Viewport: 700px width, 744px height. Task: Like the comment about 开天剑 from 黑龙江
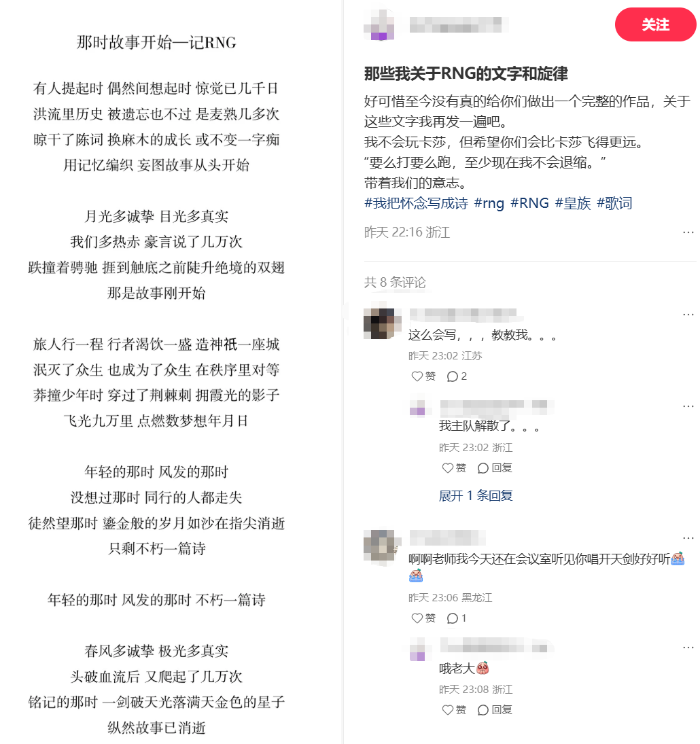[x=423, y=618]
